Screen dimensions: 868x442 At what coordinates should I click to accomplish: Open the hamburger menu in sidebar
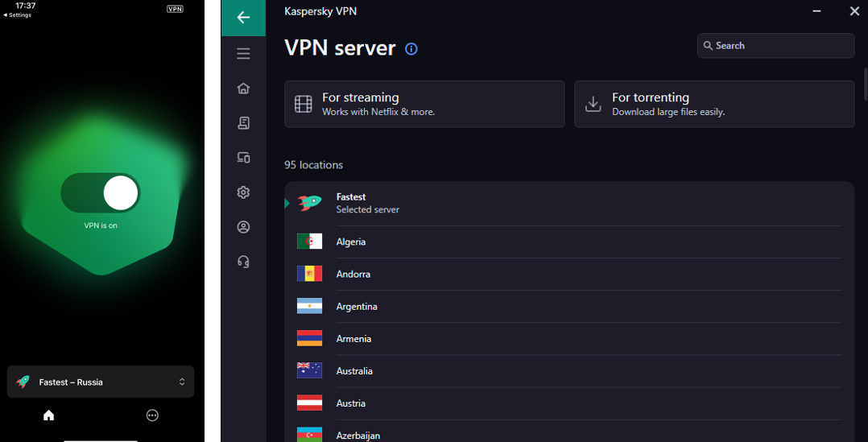pyautogui.click(x=243, y=54)
